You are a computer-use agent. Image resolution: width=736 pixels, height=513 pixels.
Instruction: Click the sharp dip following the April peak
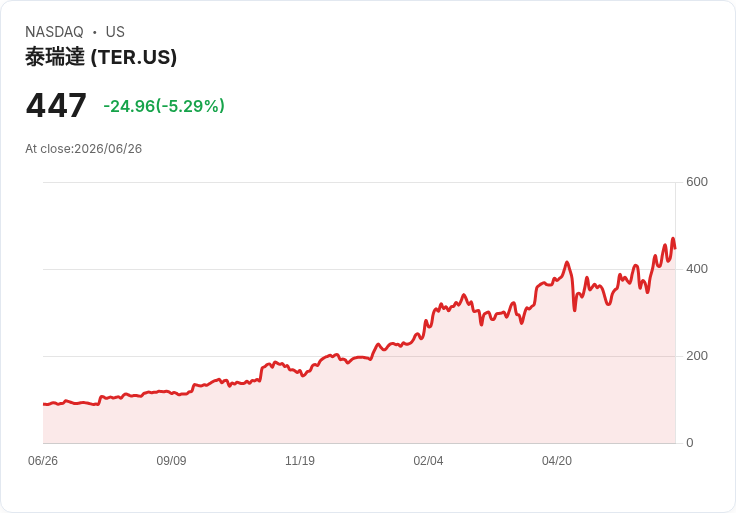pos(575,310)
